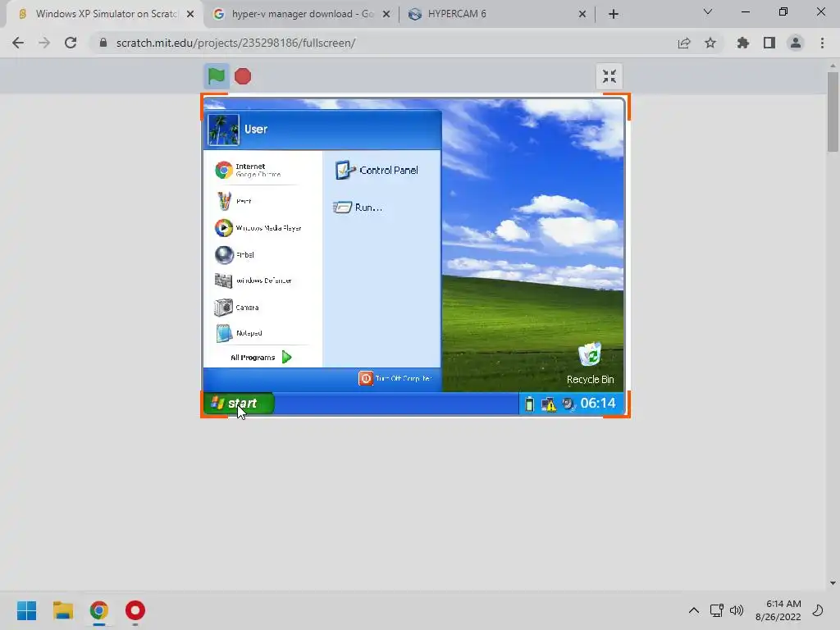Open Windows 11 Start menu
This screenshot has height=630, width=840.
pos(27,610)
